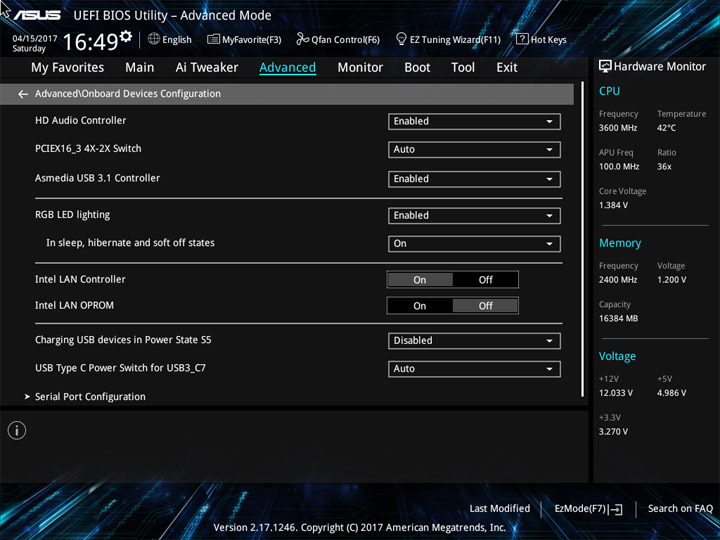Open the Tool tab

tap(463, 68)
